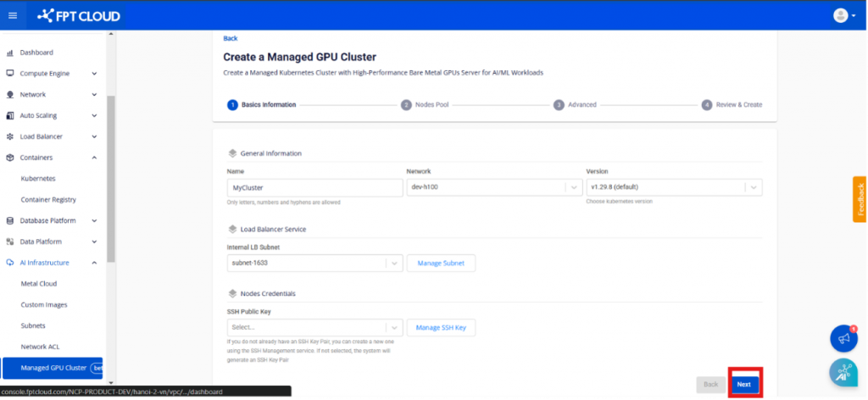Click the 'Choose kubernetes version' hint
The height and width of the screenshot is (400, 868).
pos(619,202)
